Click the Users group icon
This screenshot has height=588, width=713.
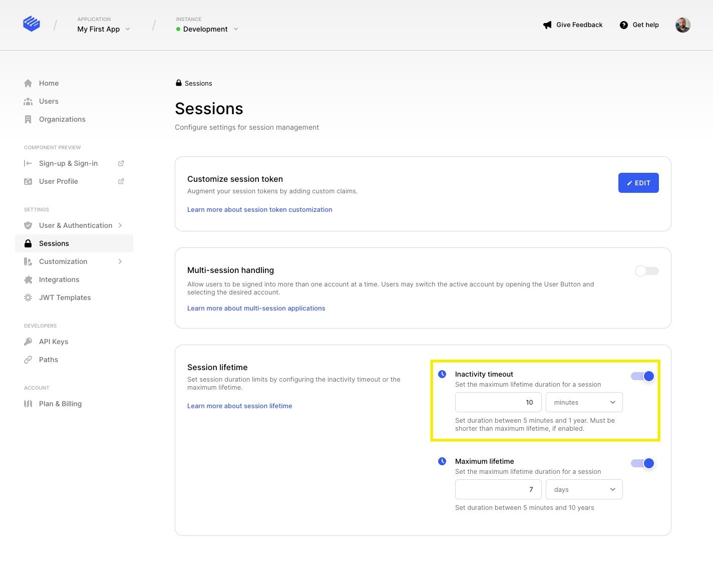pos(28,101)
